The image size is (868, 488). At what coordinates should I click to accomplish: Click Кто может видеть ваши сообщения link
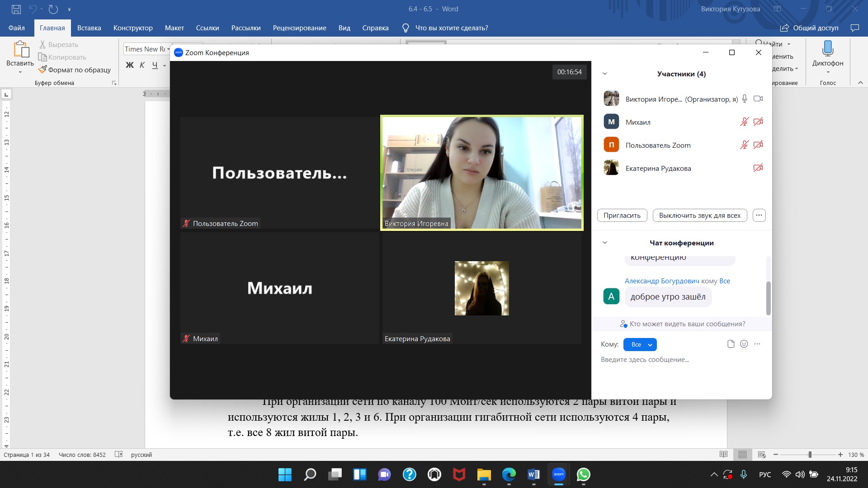point(683,324)
